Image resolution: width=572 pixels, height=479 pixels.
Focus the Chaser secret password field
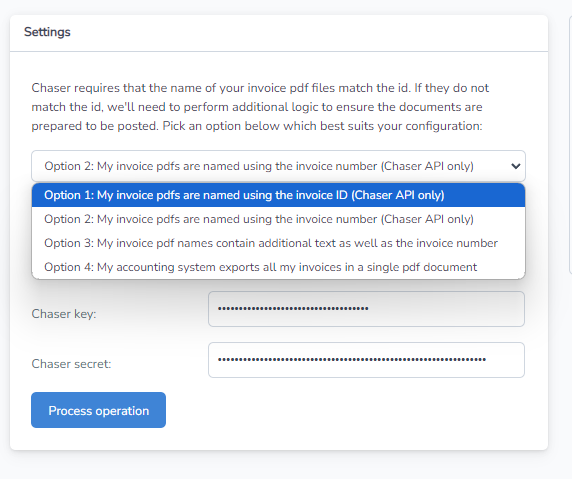[x=366, y=360]
